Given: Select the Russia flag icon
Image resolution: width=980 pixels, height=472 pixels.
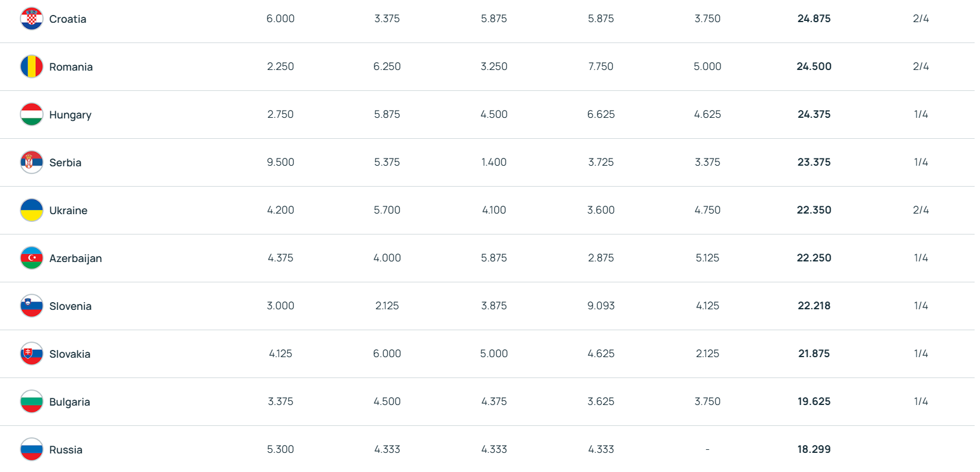Looking at the screenshot, I should click(x=32, y=449).
